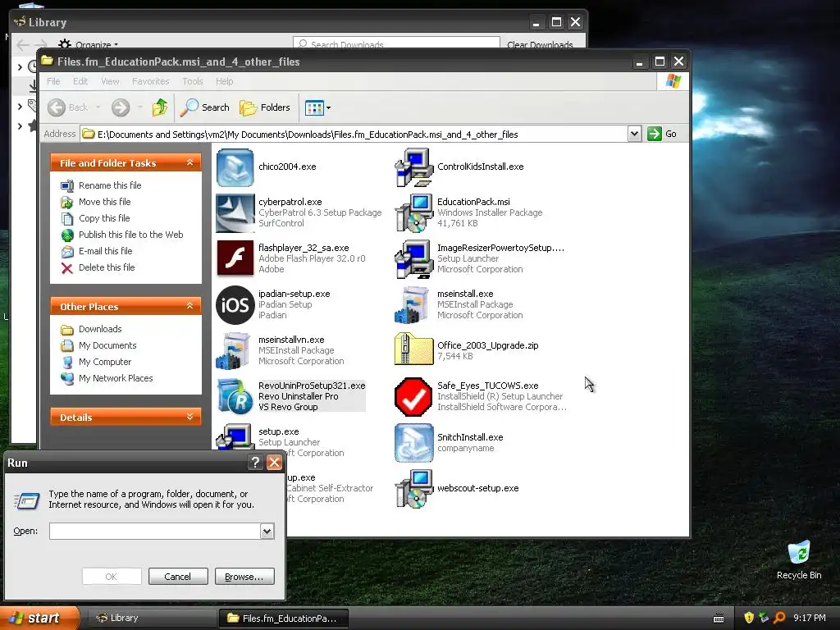Image resolution: width=840 pixels, height=630 pixels.
Task: Click Clear Downloads in Library window
Action: pyautogui.click(x=540, y=44)
